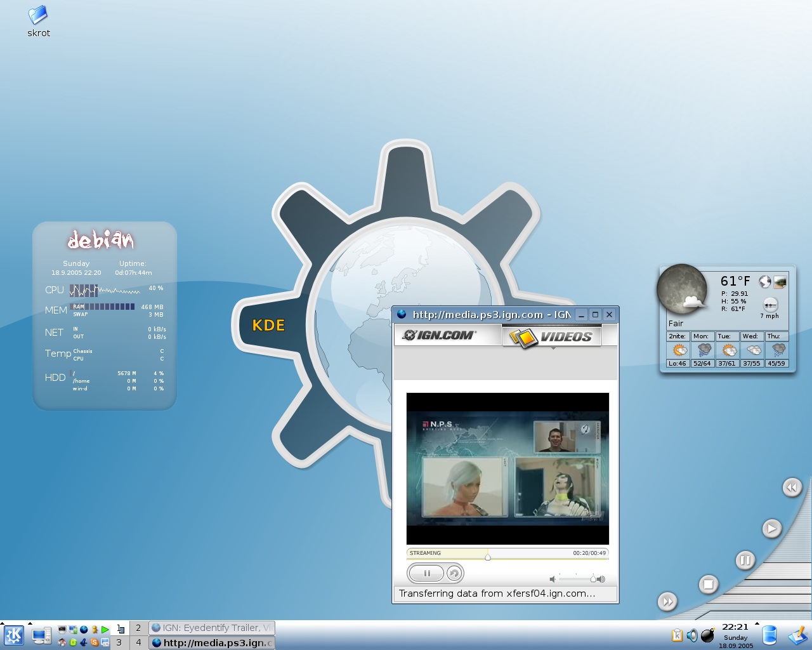Click the 52/64 Monday temperature cell
The image size is (812, 650).
702,364
